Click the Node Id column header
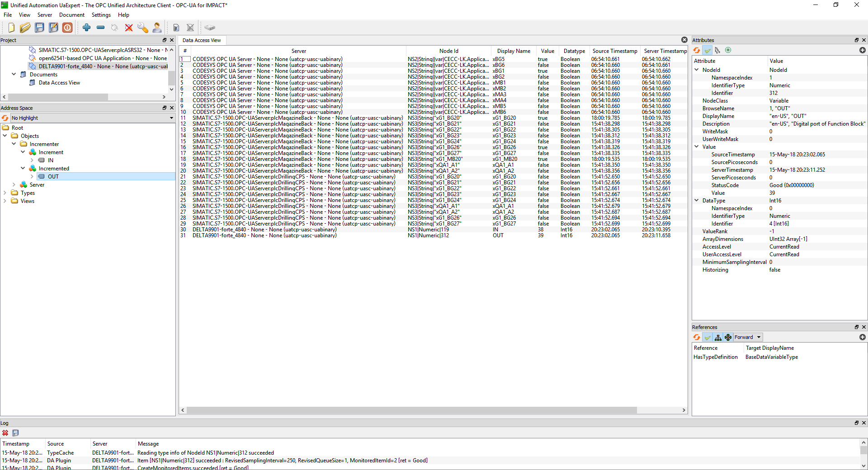This screenshot has width=868, height=470. (448, 51)
